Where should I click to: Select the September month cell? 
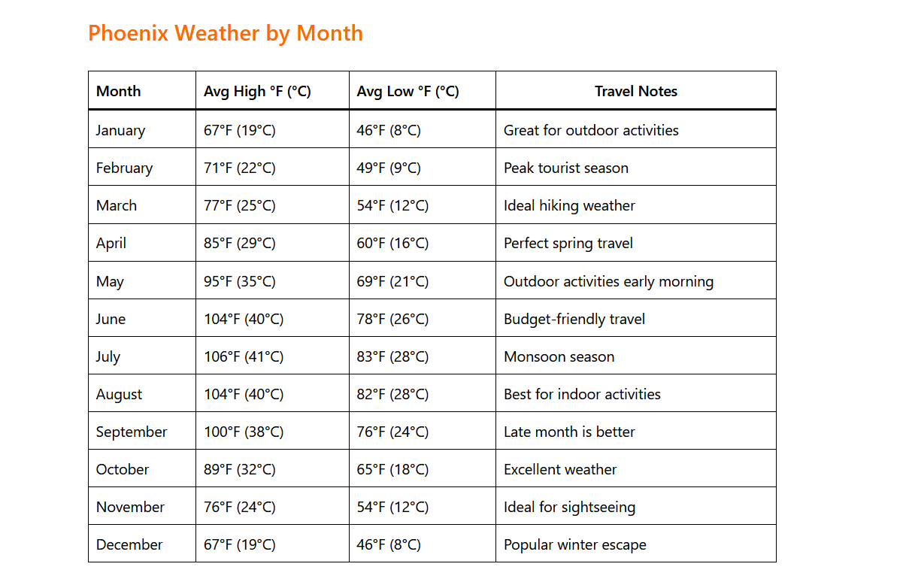[x=132, y=432]
